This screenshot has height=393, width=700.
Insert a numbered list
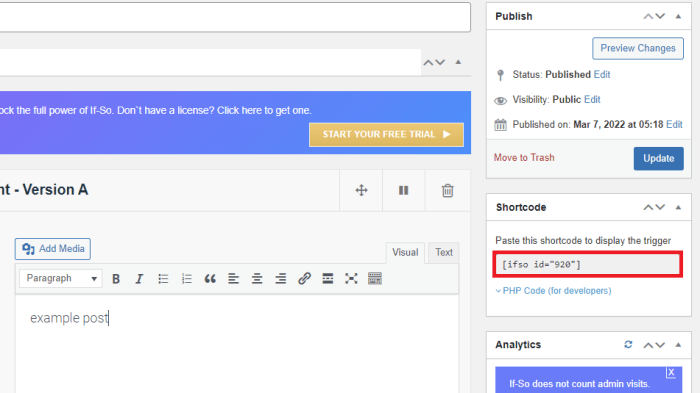point(187,279)
